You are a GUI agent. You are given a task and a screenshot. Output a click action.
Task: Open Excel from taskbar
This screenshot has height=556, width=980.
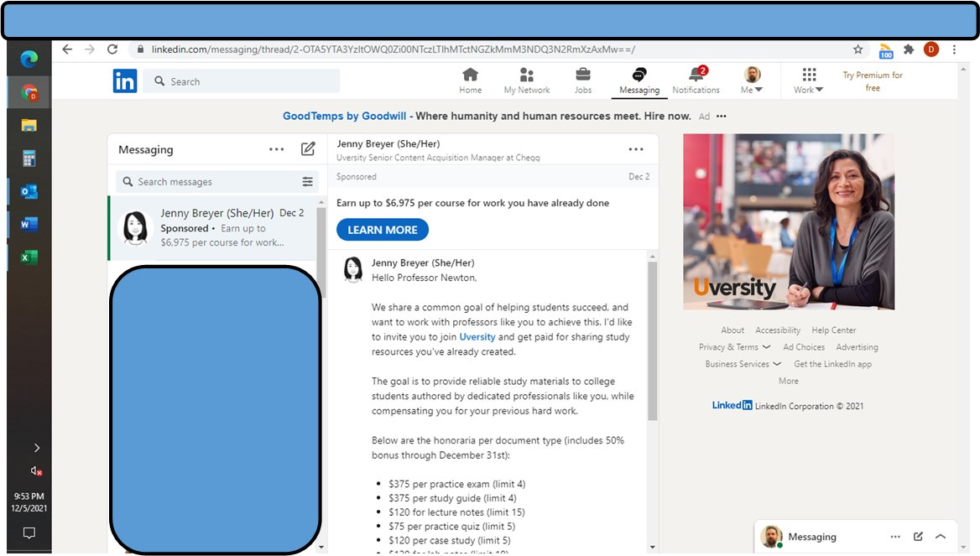pos(29,257)
